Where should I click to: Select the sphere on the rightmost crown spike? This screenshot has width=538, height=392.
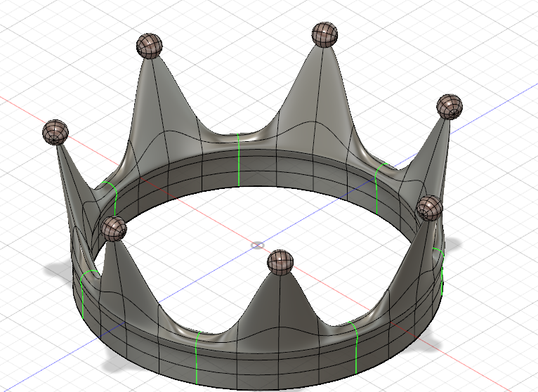pos(450,107)
